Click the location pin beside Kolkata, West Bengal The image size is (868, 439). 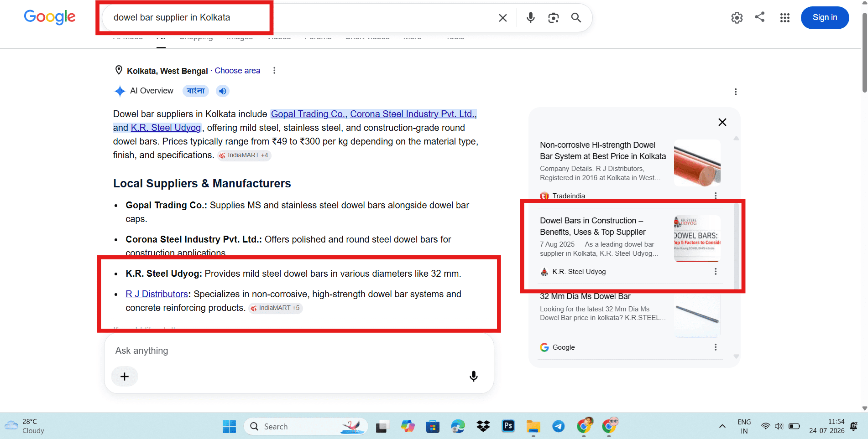pos(119,70)
